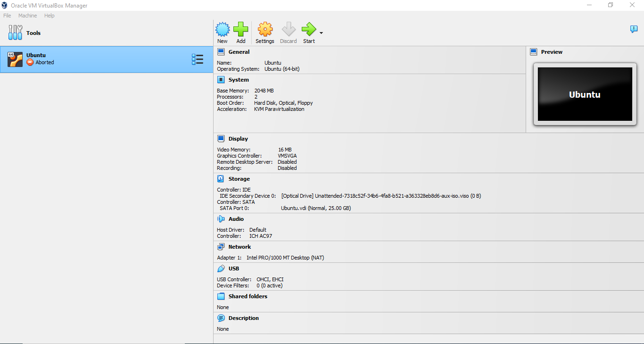Click the Ubuntu 64-bit OS icon

point(15,59)
